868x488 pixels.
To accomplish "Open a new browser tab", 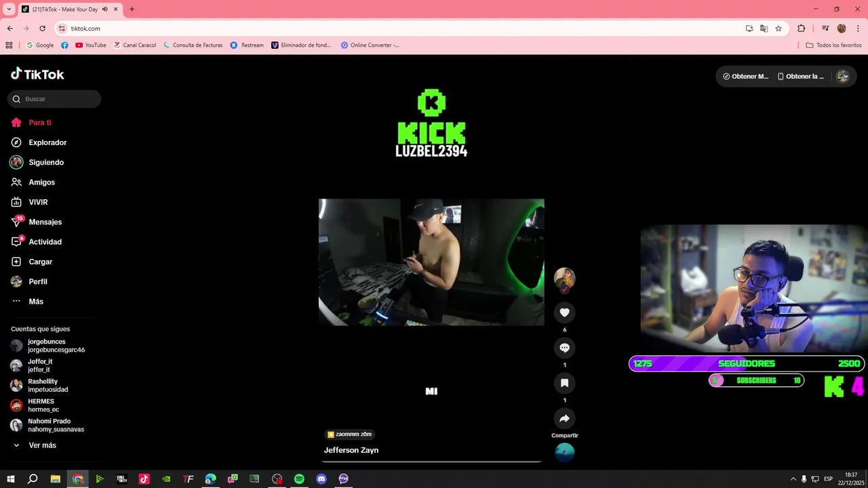I will [132, 9].
